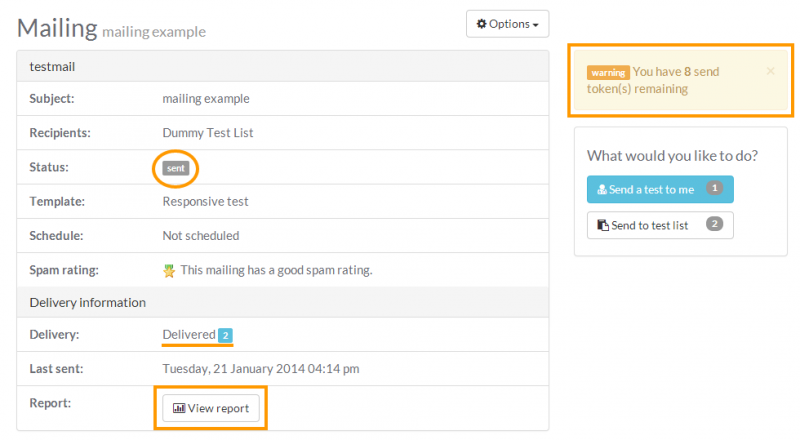Expand the Options dropdown caret
Screen dimensions: 800x440
(535, 25)
